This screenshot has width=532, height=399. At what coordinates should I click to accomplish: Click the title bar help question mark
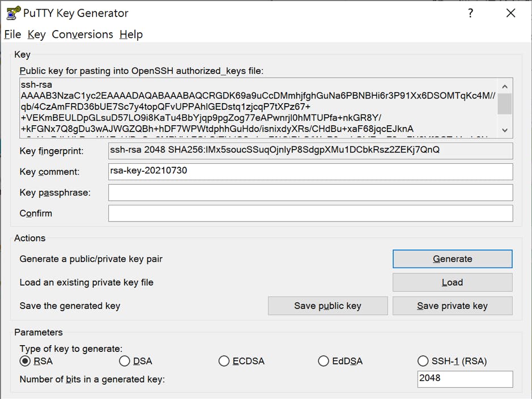tap(470, 13)
